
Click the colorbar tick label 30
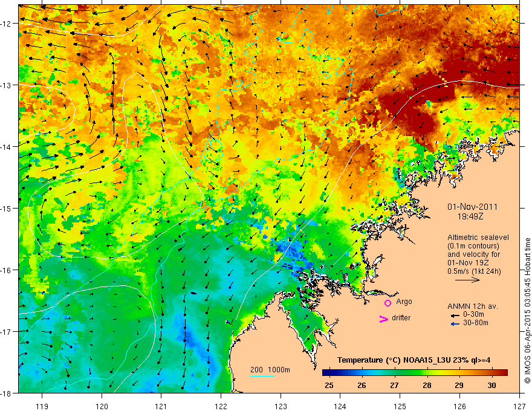[x=491, y=385]
